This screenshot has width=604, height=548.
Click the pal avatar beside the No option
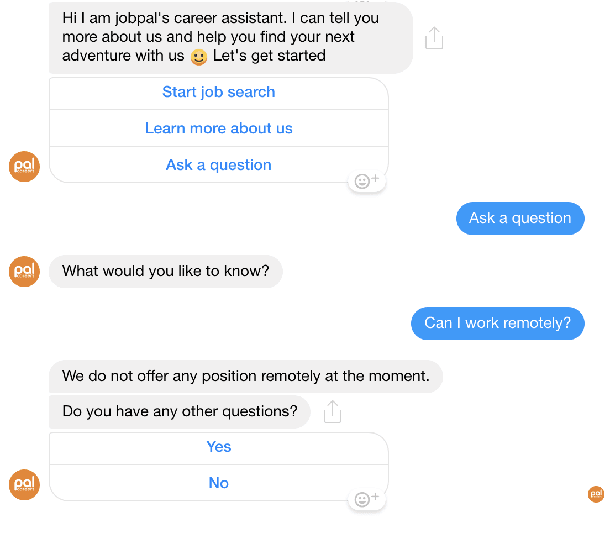(24, 484)
